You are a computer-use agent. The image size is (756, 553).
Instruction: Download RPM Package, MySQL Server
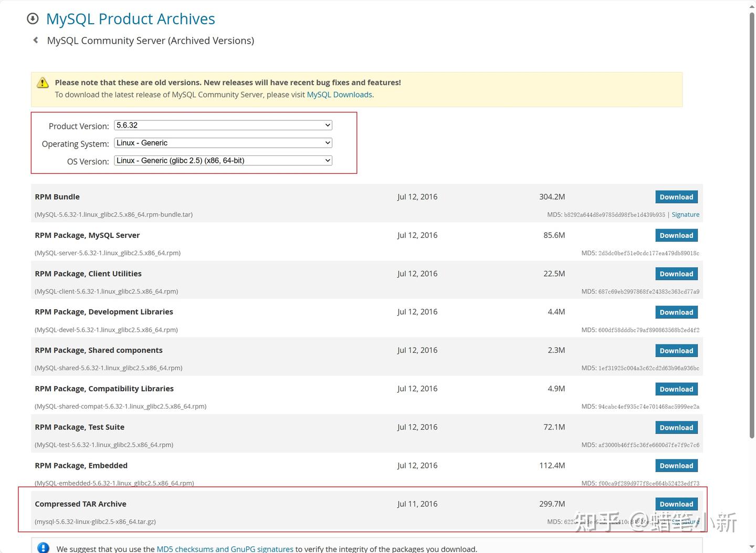coord(676,235)
